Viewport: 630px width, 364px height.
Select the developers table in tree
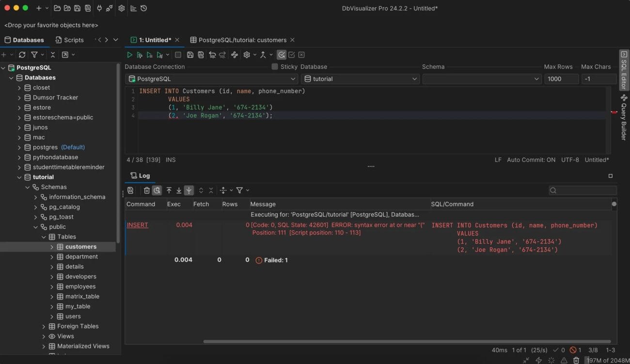coord(80,276)
